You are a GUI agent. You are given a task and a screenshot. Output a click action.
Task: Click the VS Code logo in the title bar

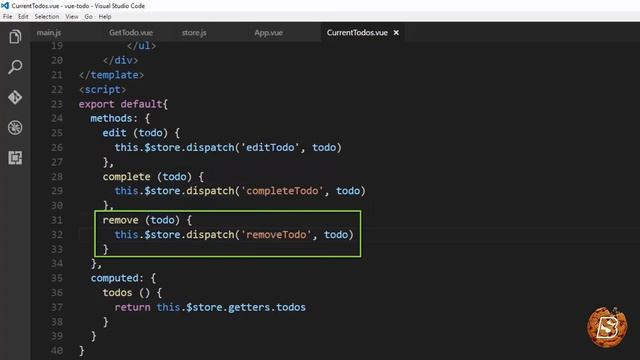click(5, 6)
